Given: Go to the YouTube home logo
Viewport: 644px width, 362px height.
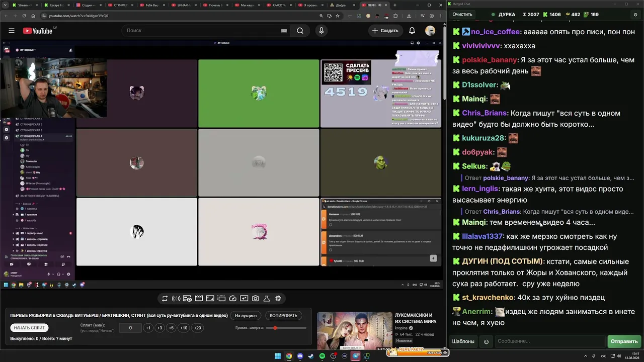Looking at the screenshot, I should point(38,31).
